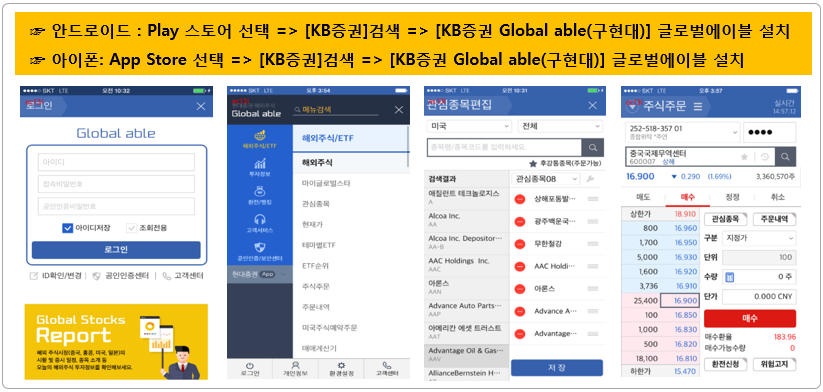Screen dimensions: 823x392
Task: Expand the 미국 country dropdown
Action: 469,126
